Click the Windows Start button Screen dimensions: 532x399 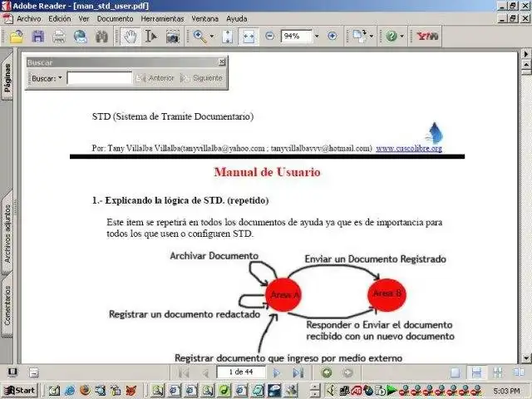19,391
